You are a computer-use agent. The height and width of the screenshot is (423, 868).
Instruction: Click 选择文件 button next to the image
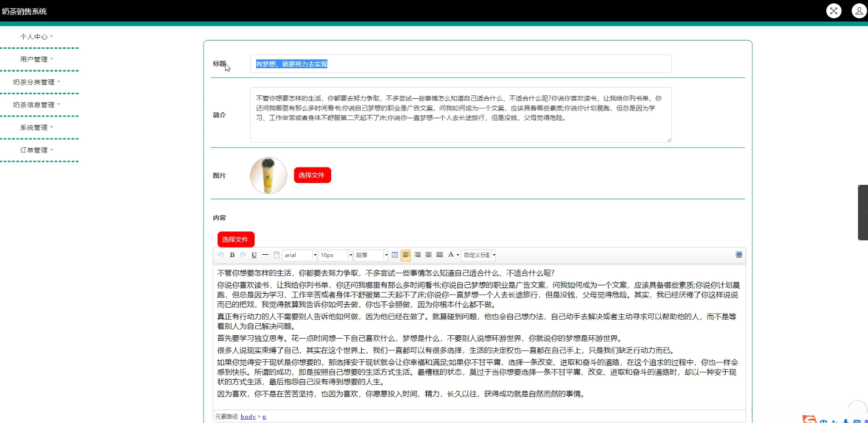coord(312,175)
